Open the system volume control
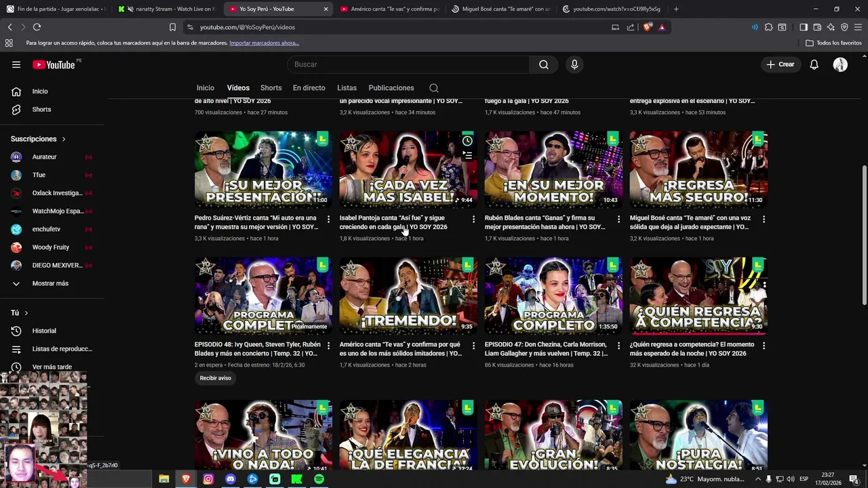 point(791,479)
